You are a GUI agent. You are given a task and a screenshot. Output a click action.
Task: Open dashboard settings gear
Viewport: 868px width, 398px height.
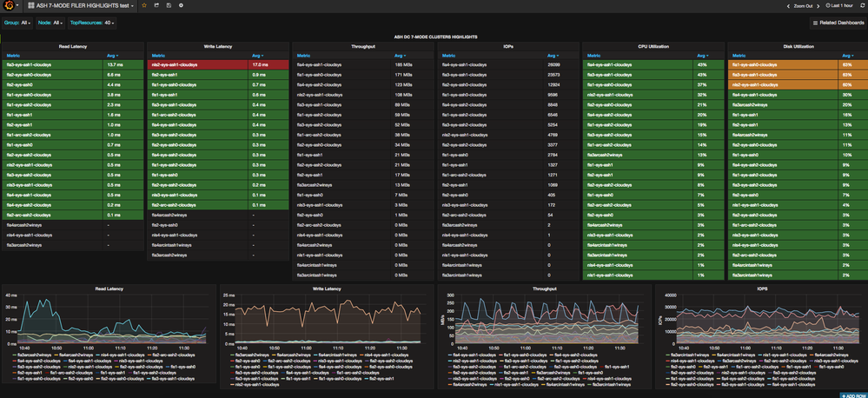point(181,5)
